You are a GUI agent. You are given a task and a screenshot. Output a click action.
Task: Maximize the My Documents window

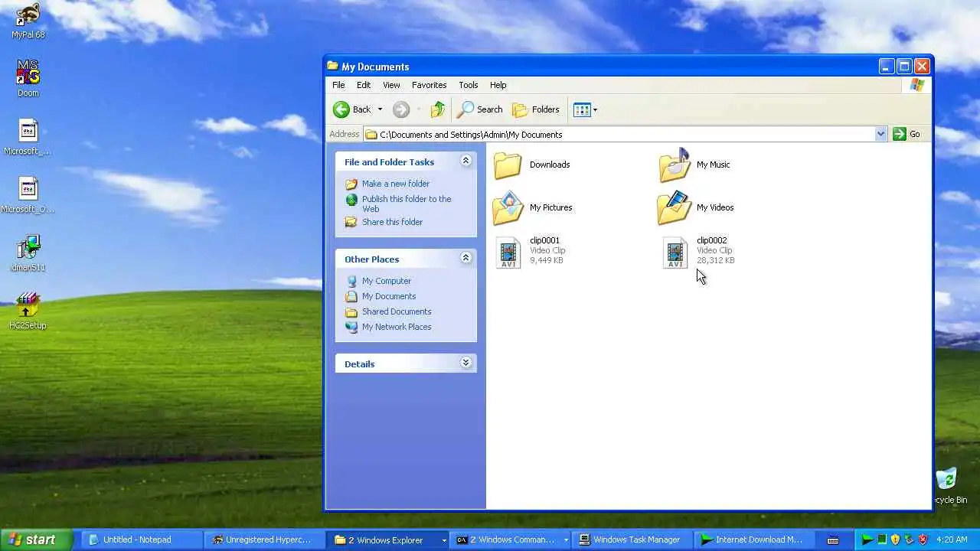pos(904,67)
